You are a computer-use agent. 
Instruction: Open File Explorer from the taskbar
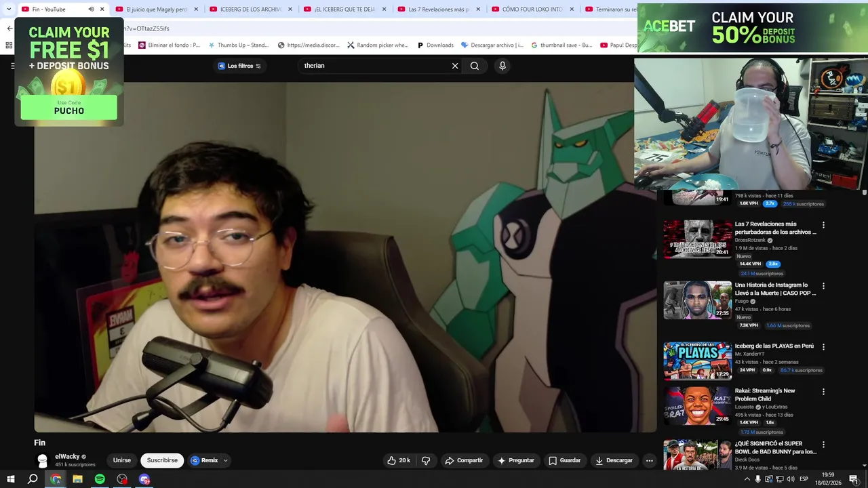pyautogui.click(x=77, y=479)
